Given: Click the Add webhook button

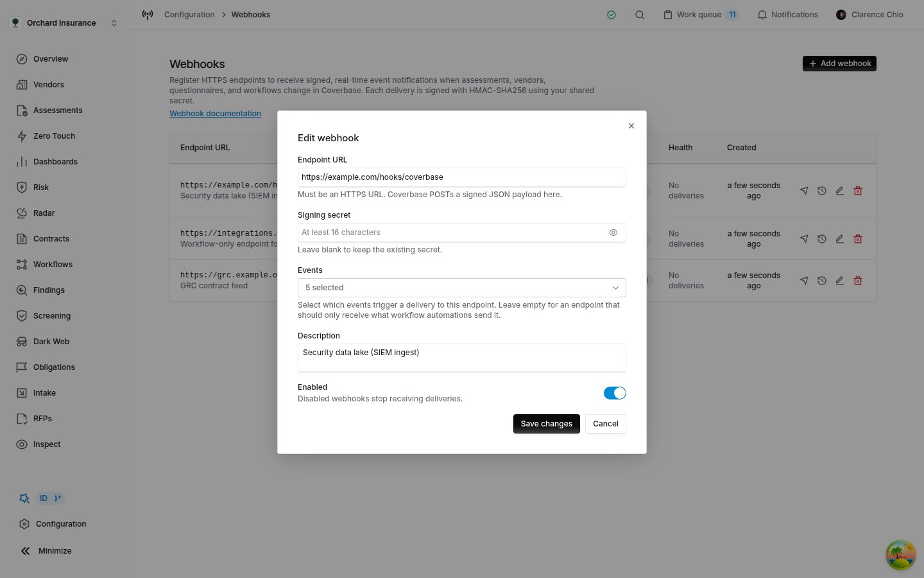Looking at the screenshot, I should tap(839, 64).
